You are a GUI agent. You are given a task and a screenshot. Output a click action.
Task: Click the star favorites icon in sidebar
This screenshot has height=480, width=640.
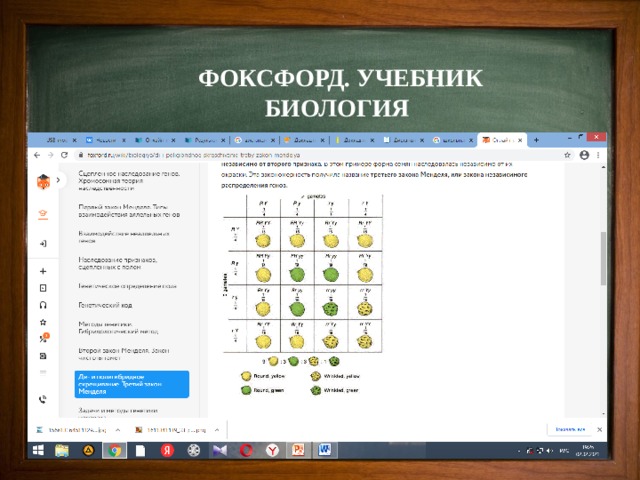[x=43, y=322]
